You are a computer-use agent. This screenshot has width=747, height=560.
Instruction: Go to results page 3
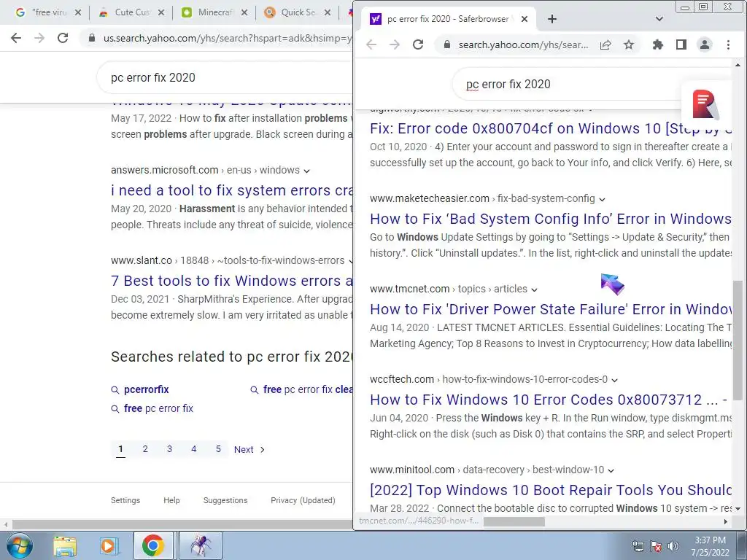169,449
